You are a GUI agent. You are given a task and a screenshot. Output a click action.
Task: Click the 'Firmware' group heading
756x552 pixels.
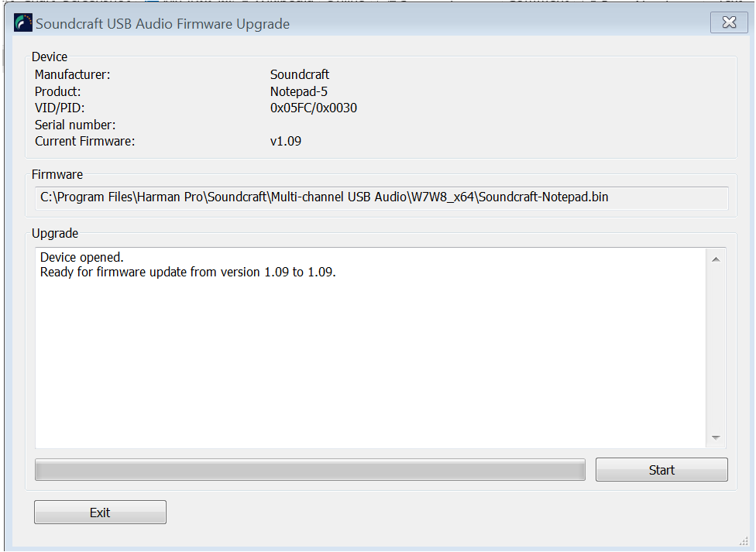(57, 174)
